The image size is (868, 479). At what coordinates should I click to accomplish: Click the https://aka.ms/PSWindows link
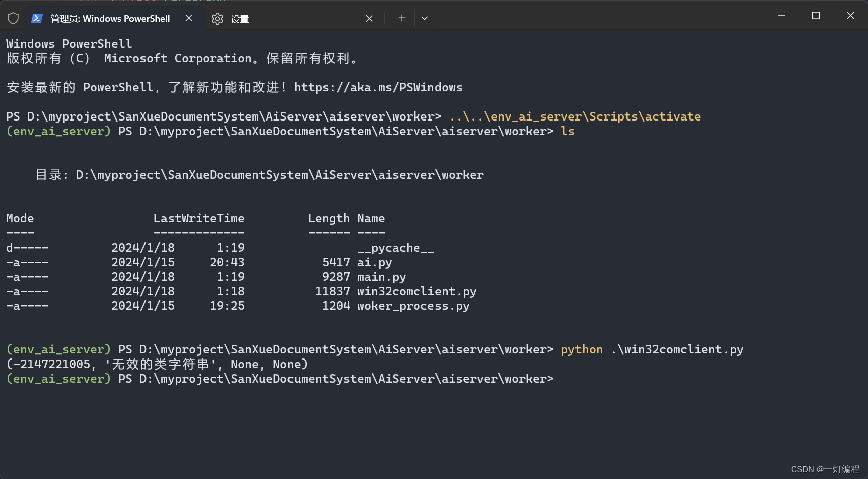click(x=378, y=87)
